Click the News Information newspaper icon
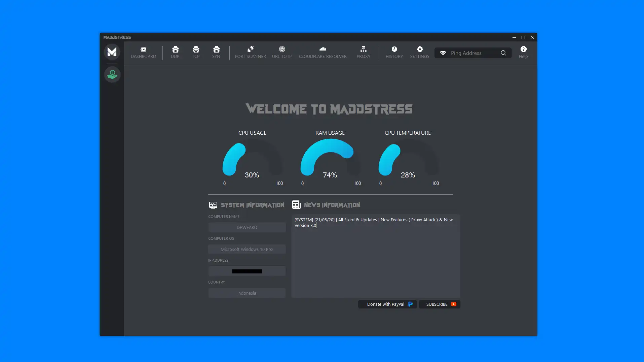The width and height of the screenshot is (644, 362). (x=296, y=205)
